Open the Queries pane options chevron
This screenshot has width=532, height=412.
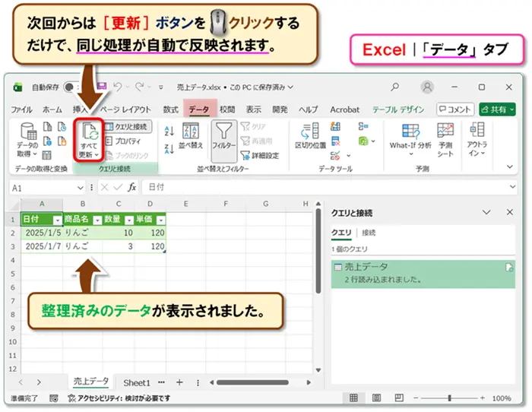point(486,212)
